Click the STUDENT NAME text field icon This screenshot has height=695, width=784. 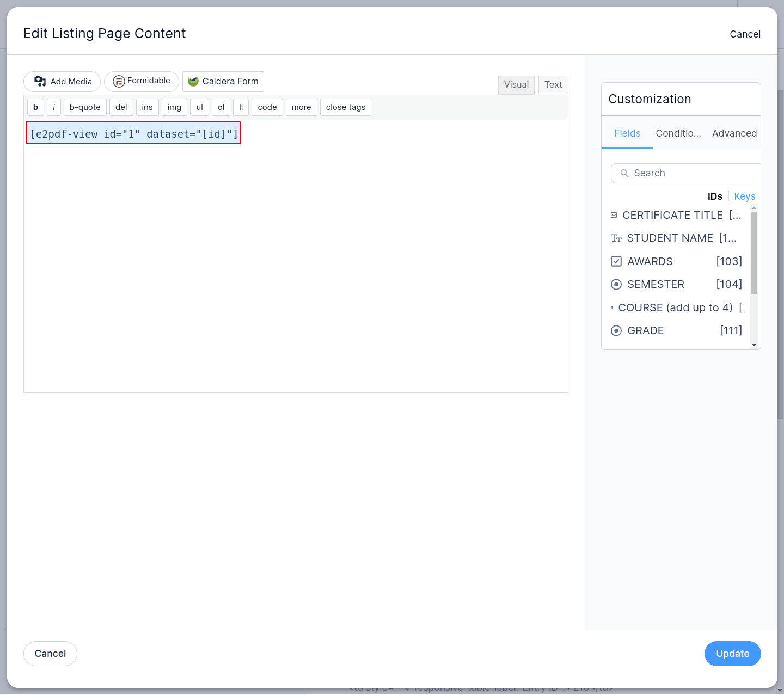point(616,238)
